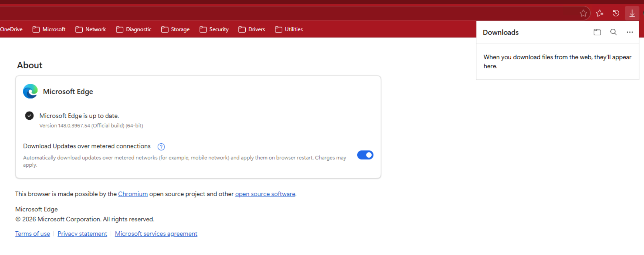
Task: Select the version 148.0.3967.54 text
Action: pyautogui.click(x=91, y=126)
